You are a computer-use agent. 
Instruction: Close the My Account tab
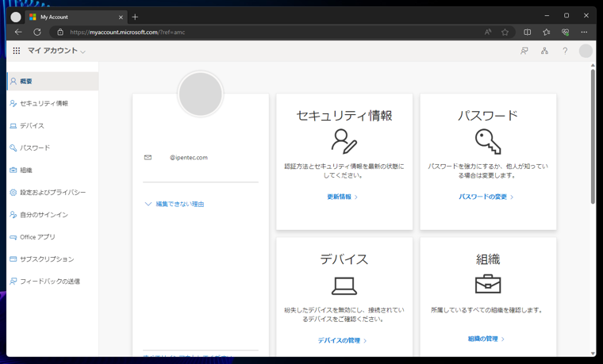(x=121, y=17)
